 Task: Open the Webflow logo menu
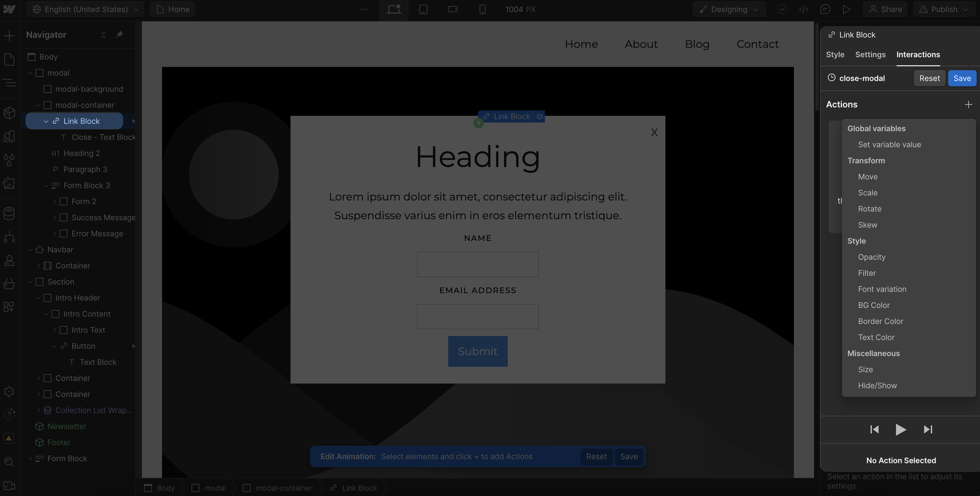click(9, 9)
